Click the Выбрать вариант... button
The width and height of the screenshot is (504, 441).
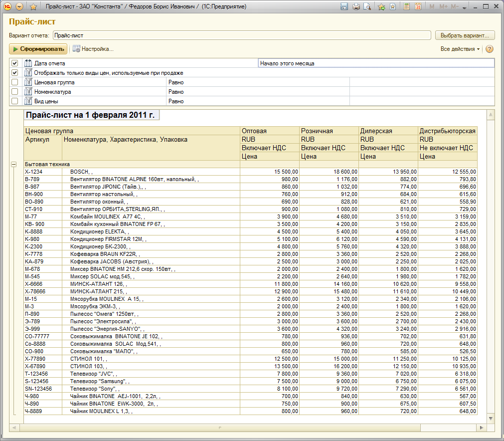pos(465,35)
